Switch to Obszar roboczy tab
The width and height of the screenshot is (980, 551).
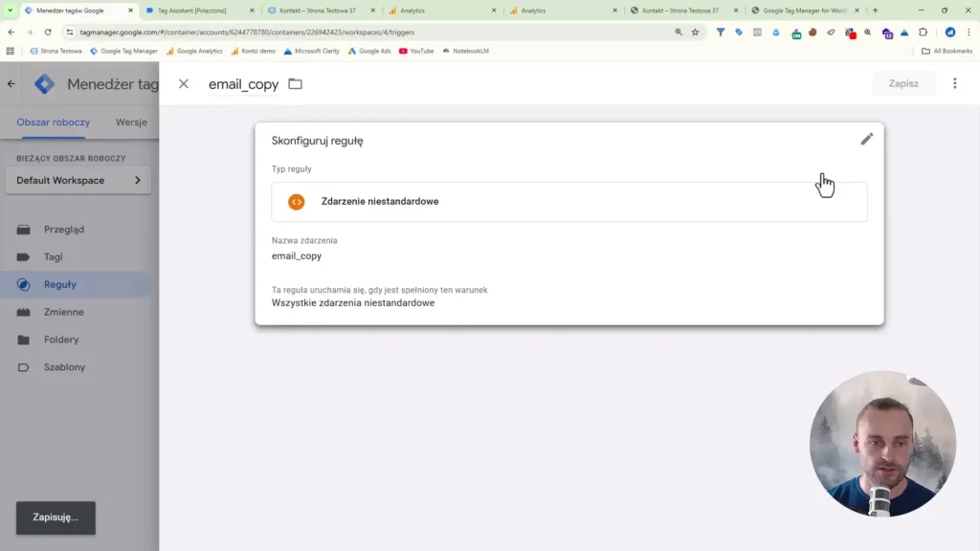point(54,122)
